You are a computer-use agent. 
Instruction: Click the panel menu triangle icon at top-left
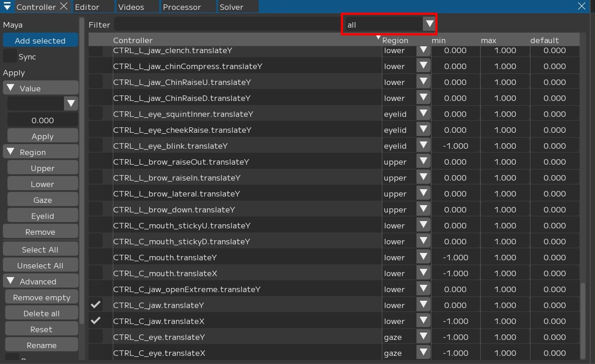coord(7,7)
